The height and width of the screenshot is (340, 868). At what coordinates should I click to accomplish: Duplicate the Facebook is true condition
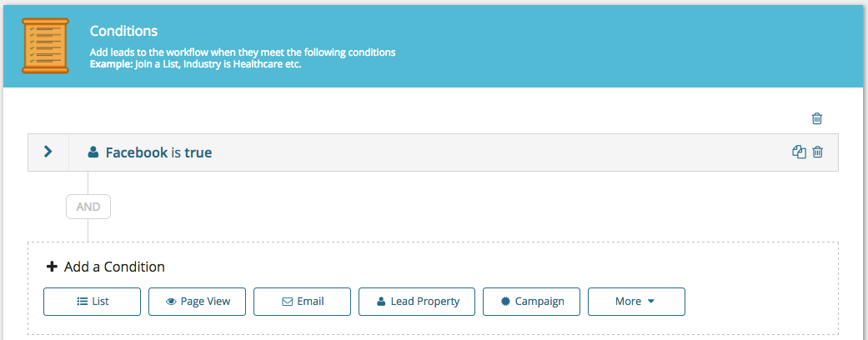click(x=799, y=152)
